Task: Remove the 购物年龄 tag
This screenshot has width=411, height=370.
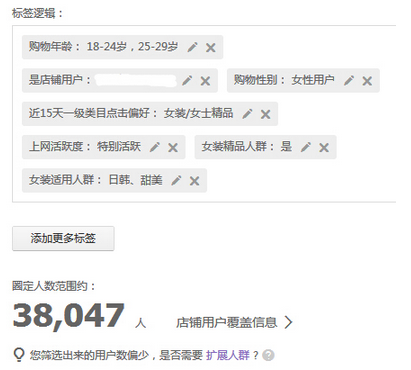Action: [210, 48]
